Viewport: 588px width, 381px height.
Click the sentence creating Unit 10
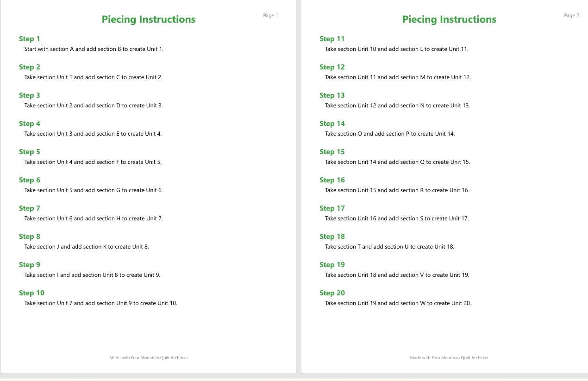(101, 303)
